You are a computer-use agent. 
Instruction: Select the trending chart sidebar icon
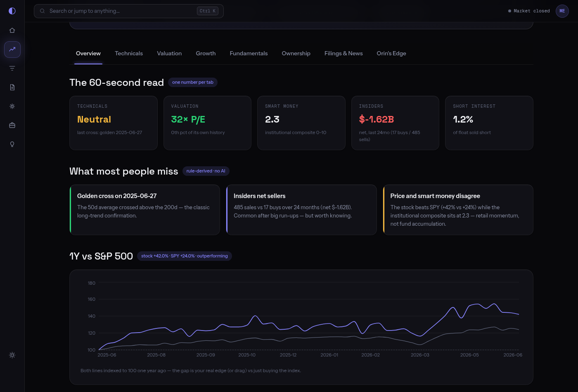pos(12,49)
